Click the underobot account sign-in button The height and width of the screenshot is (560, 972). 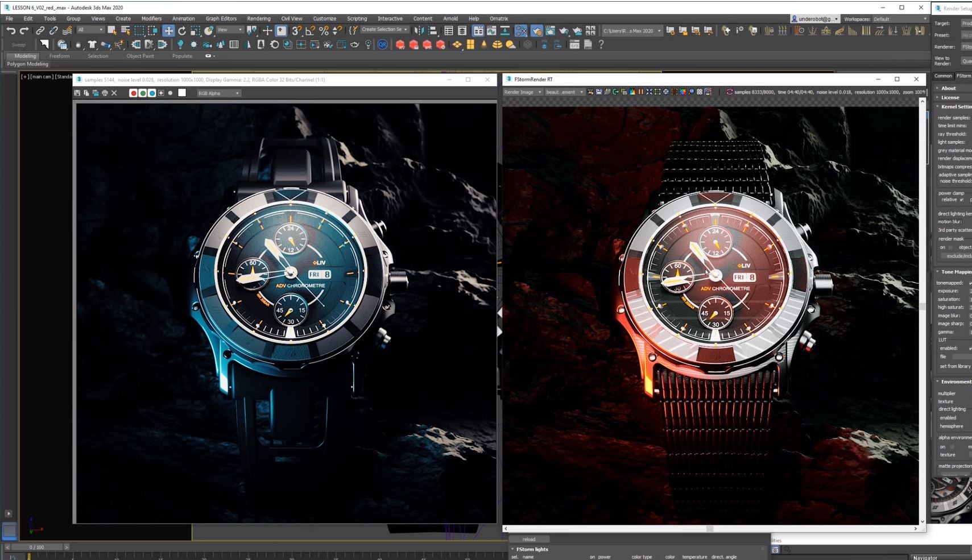click(x=816, y=19)
